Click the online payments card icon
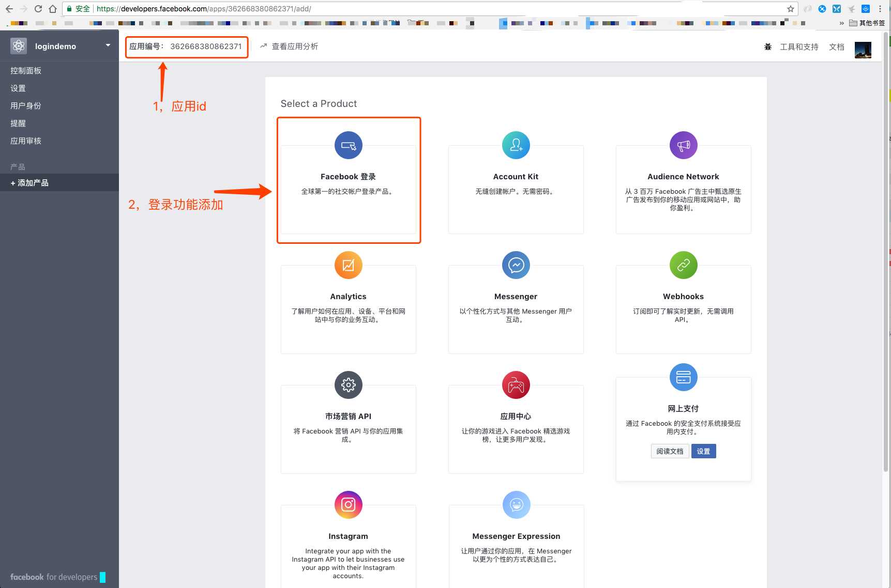 684,377
